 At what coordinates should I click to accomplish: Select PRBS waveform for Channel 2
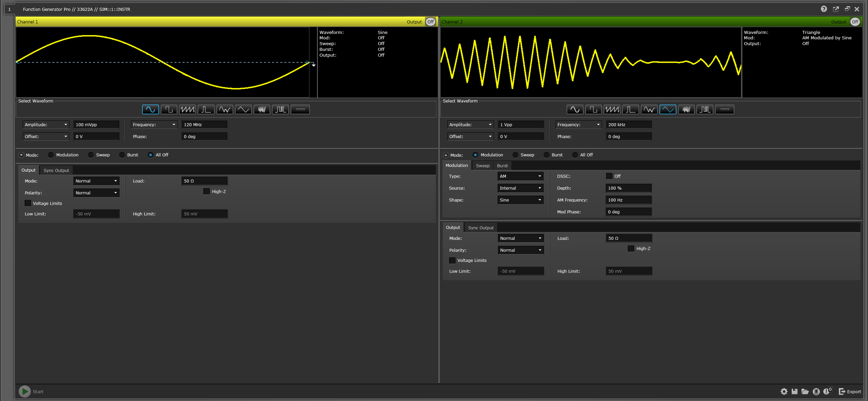pyautogui.click(x=705, y=110)
